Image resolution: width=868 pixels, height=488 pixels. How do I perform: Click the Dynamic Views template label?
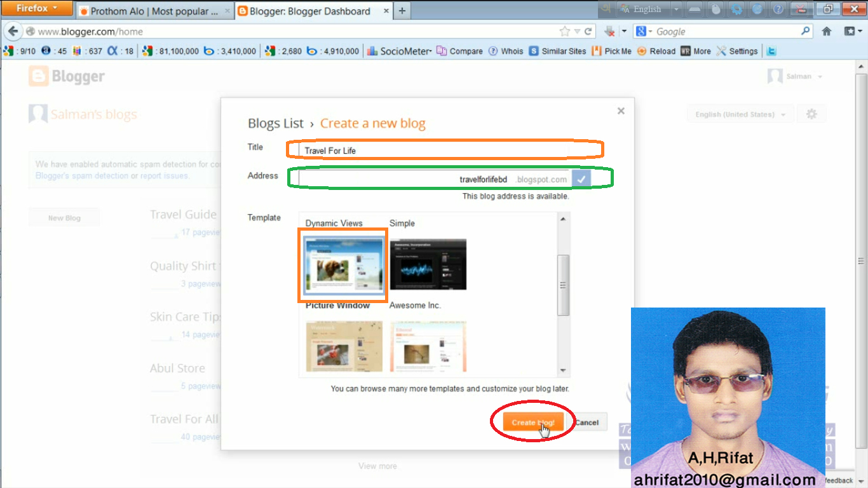[x=334, y=223]
